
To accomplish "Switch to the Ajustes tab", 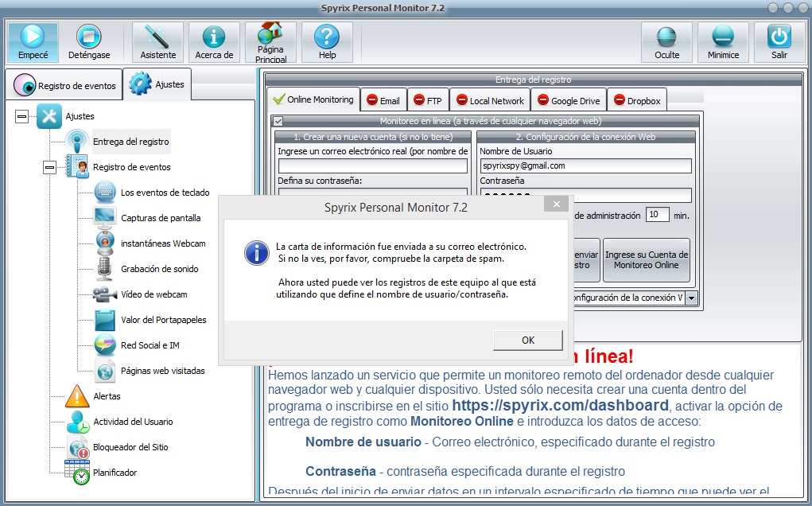I will tap(157, 84).
